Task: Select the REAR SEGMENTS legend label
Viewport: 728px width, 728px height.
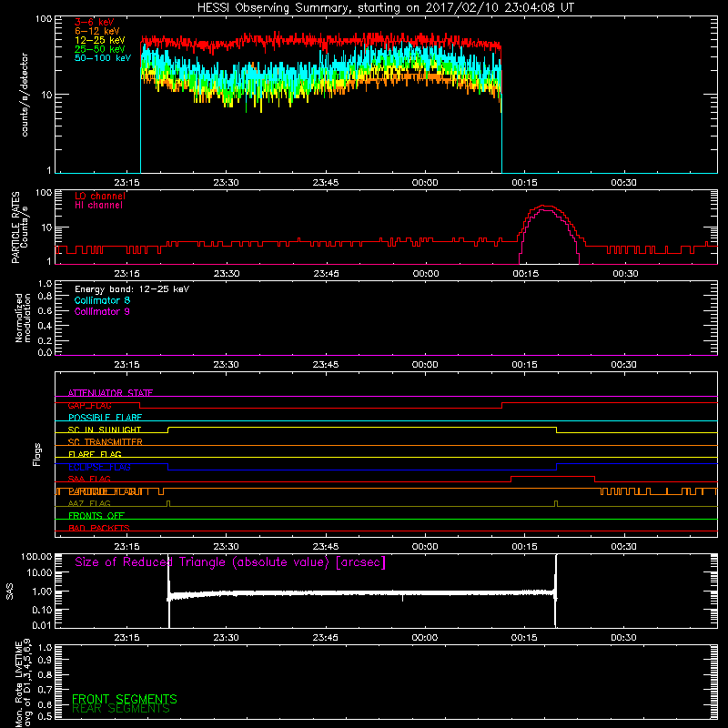Action: click(121, 709)
